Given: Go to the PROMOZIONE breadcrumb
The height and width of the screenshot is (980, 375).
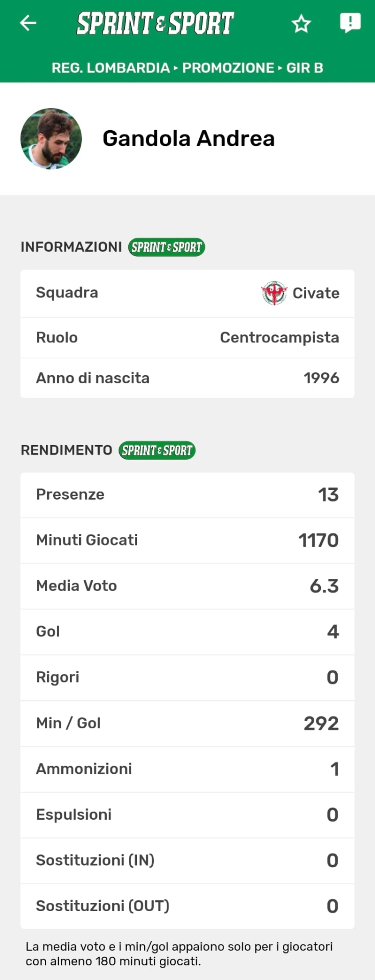Looking at the screenshot, I should [x=228, y=68].
